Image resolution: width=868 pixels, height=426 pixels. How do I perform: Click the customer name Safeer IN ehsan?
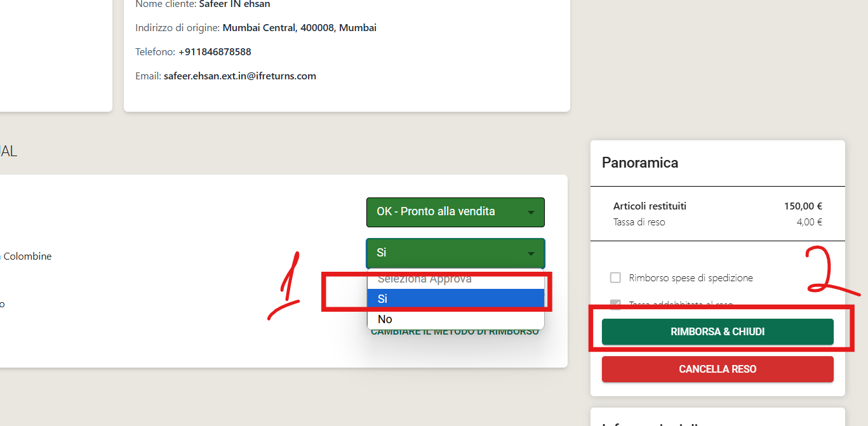pos(235,4)
